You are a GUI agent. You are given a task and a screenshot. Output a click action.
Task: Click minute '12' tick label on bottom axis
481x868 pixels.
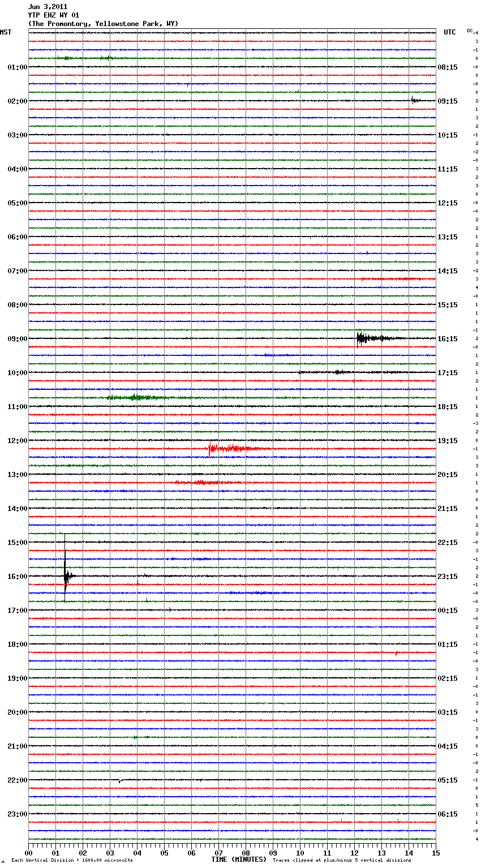(354, 853)
